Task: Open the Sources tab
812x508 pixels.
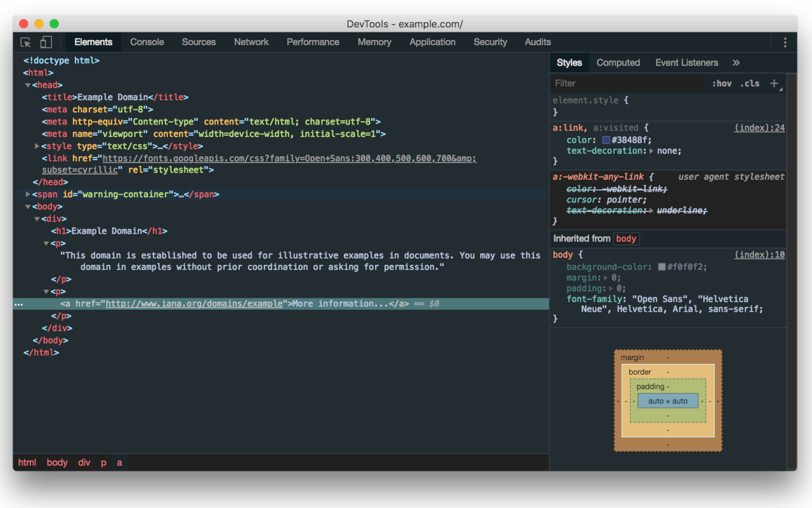Action: [x=199, y=43]
